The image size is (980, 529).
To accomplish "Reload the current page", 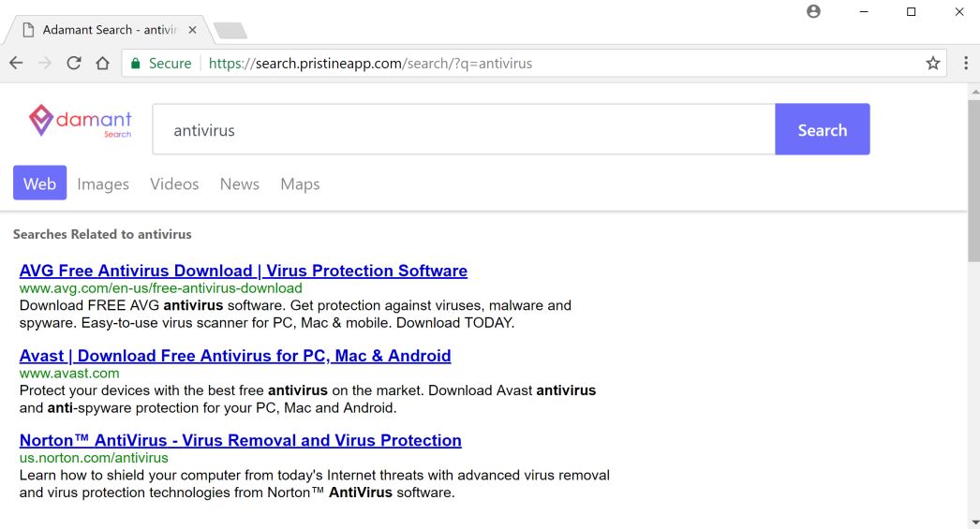I will pos(74,64).
